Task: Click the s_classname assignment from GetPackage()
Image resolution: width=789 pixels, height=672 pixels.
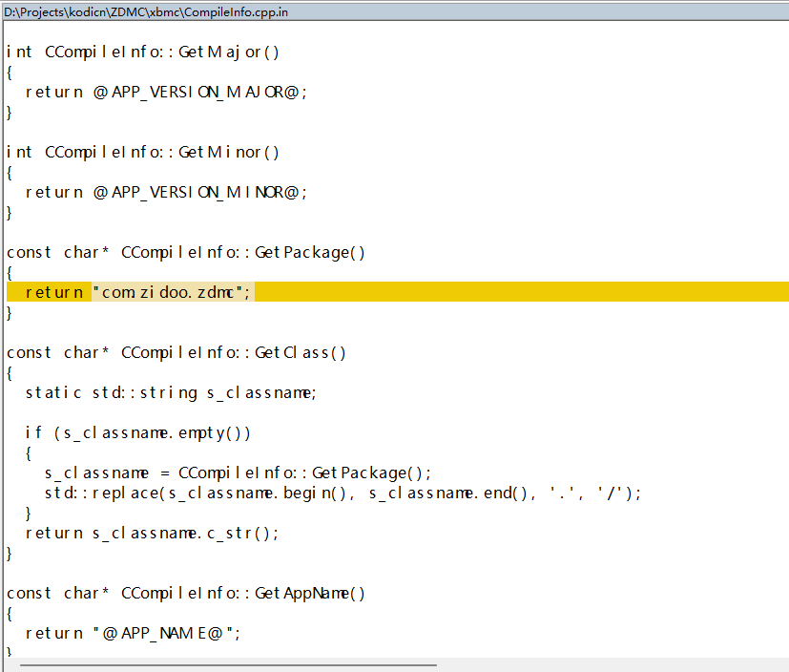Action: (238, 472)
